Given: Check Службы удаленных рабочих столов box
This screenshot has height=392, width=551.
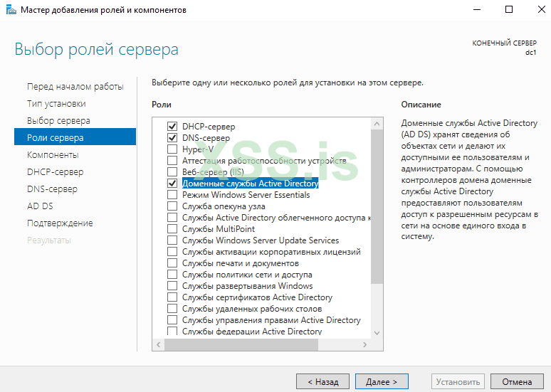Looking at the screenshot, I should 172,308.
